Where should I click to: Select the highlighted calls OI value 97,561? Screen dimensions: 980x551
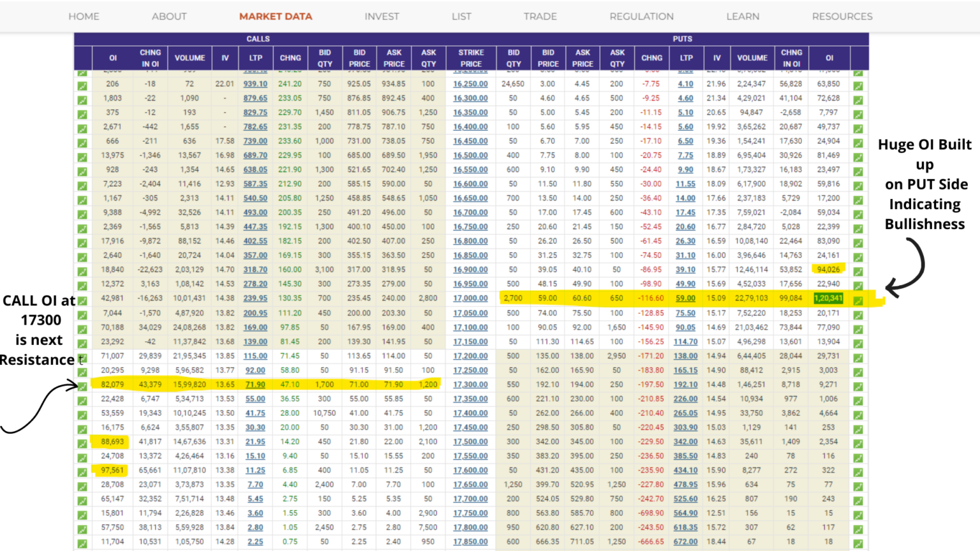coord(112,471)
